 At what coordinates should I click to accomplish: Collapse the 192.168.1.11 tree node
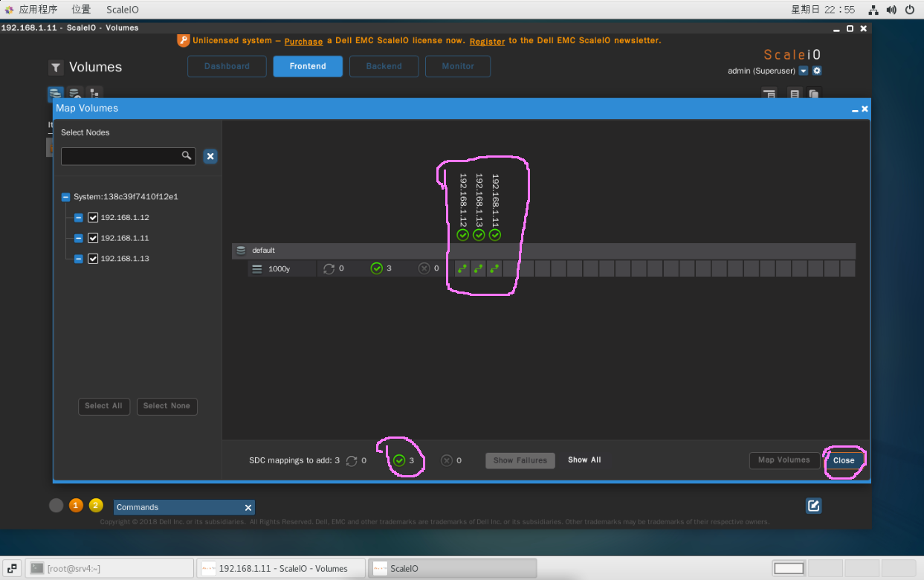79,238
